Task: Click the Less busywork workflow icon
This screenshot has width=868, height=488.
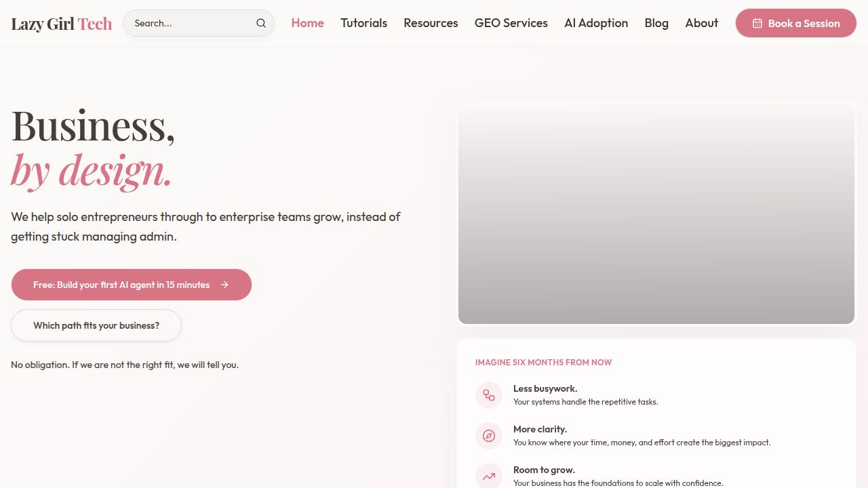Action: pos(489,395)
